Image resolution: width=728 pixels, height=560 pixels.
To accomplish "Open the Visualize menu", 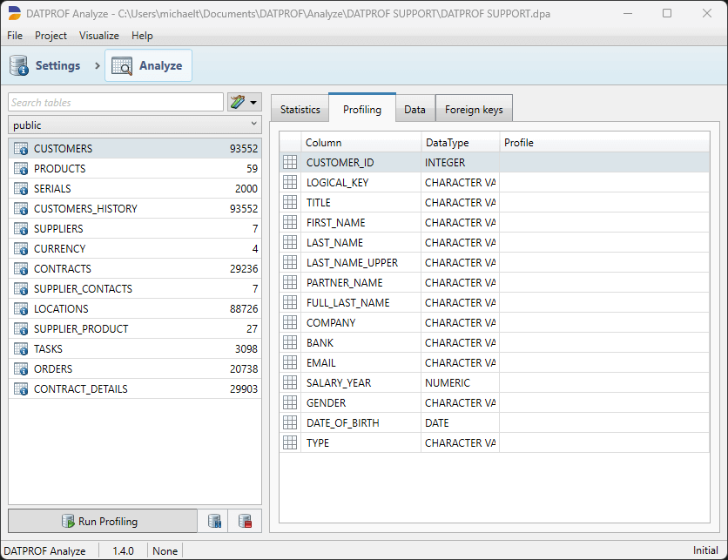I will pos(98,36).
